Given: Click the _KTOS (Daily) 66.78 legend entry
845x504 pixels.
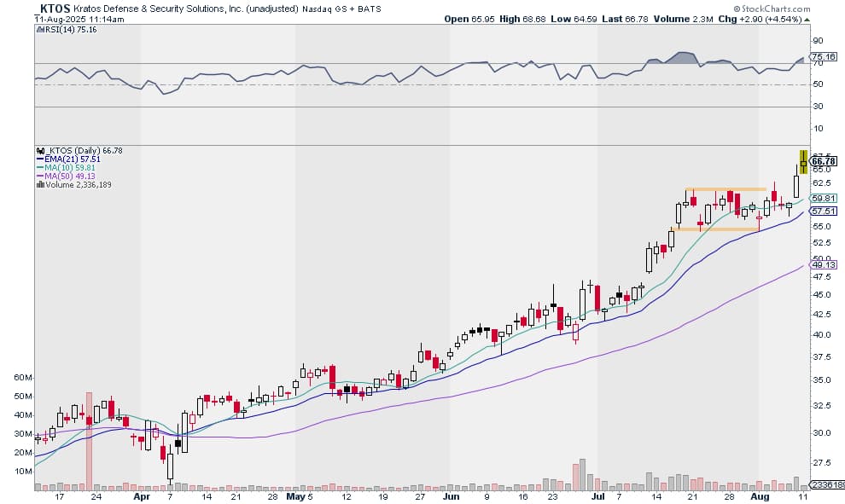Looking at the screenshot, I should pyautogui.click(x=84, y=151).
